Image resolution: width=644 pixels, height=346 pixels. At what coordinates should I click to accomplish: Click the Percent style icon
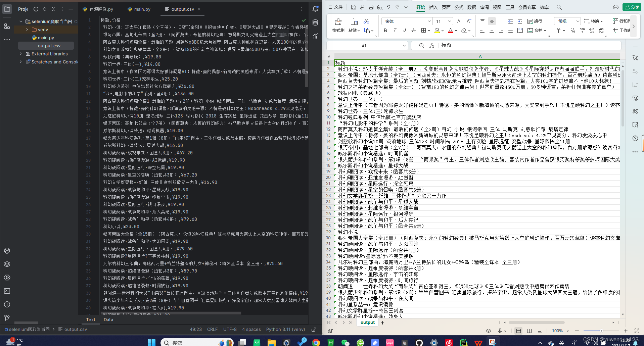573,31
